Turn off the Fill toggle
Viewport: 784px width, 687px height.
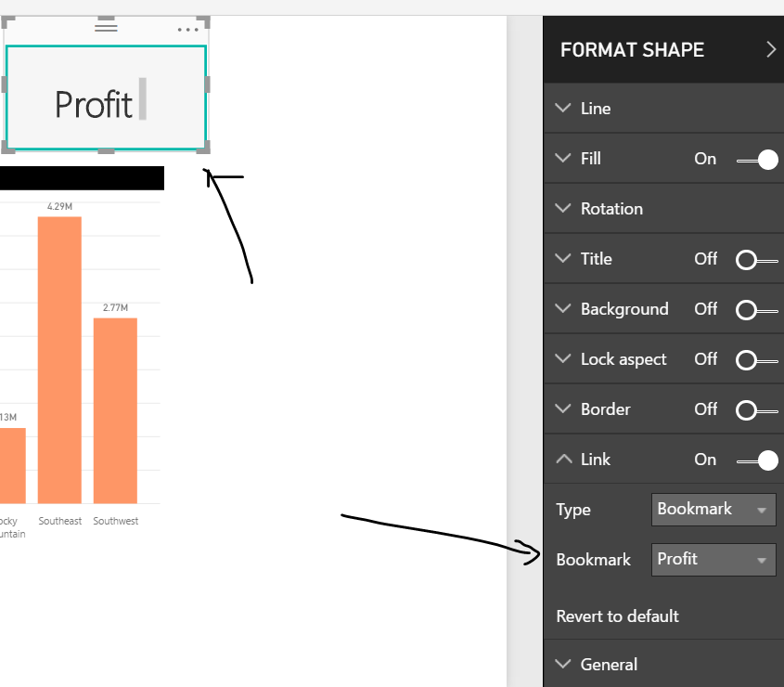tap(757, 160)
